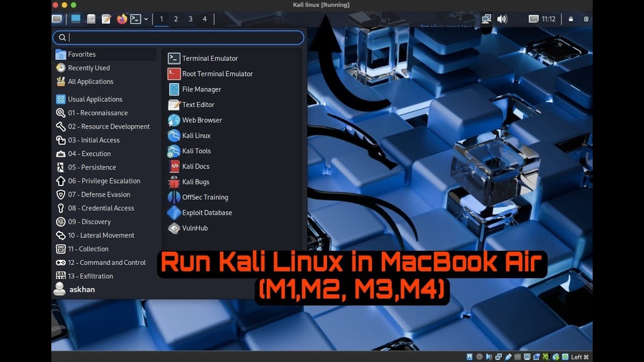Click the application menu search field
Viewport: 644px width, 362px height.
coord(178,37)
